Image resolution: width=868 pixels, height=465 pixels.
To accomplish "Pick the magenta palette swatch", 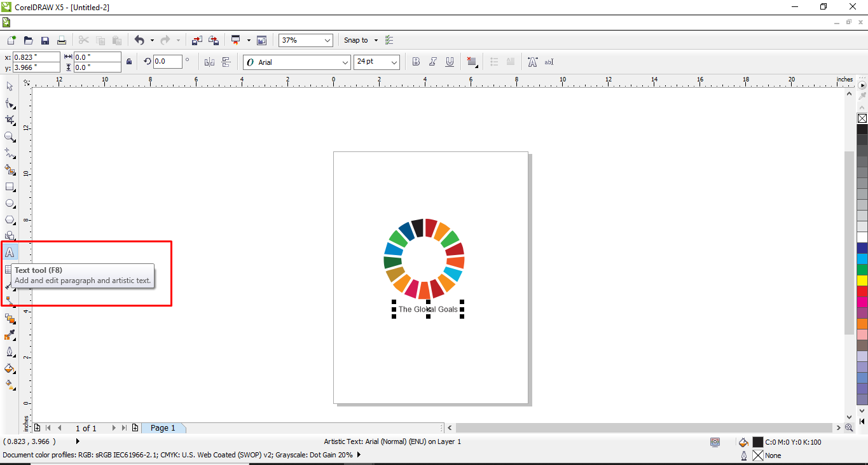I will coord(862,302).
